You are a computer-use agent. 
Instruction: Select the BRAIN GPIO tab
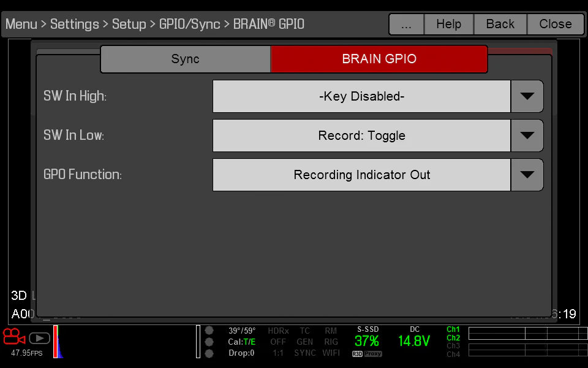pyautogui.click(x=379, y=59)
